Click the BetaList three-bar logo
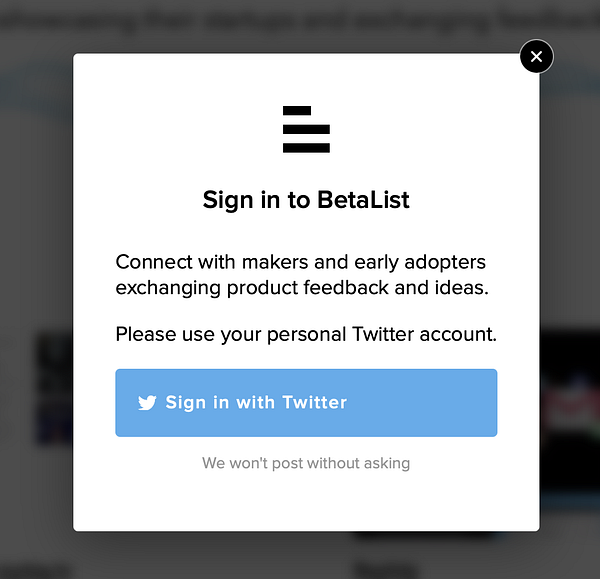 tap(306, 129)
